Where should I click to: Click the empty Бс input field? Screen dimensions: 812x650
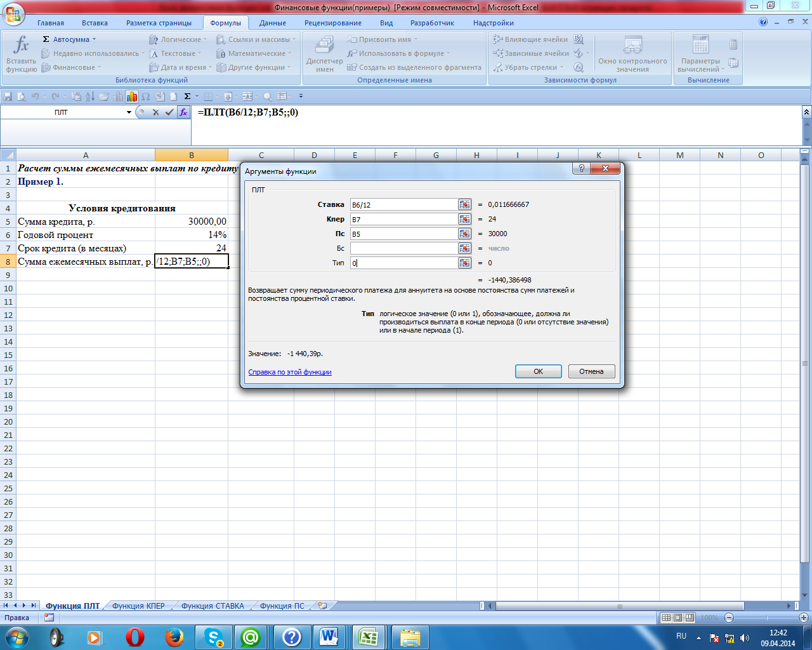point(403,248)
